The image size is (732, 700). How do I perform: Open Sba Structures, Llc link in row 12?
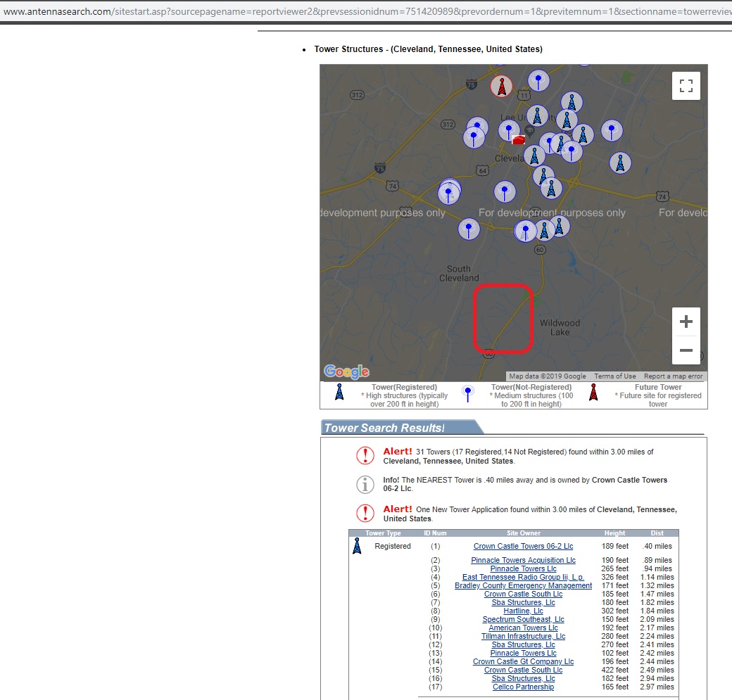click(524, 644)
